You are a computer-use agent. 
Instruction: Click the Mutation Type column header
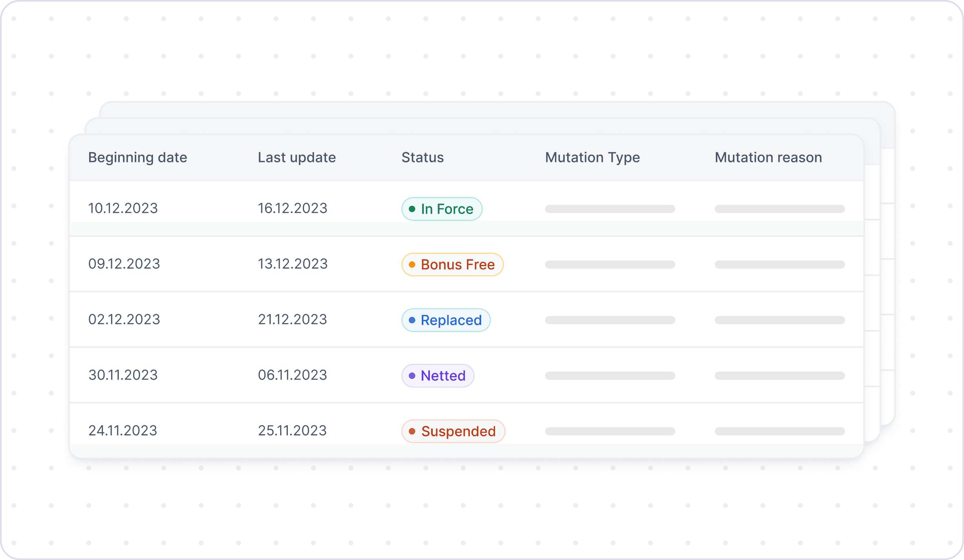[592, 157]
